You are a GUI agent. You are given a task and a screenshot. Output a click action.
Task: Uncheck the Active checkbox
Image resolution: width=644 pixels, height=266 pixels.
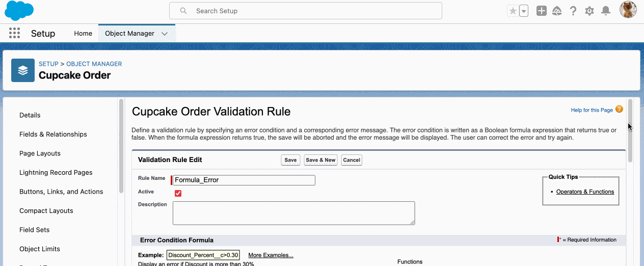point(178,193)
